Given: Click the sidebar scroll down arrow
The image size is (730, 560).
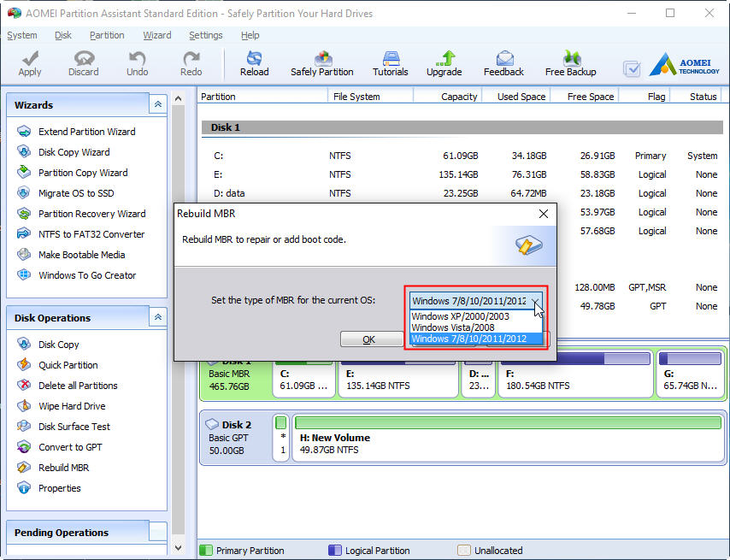Looking at the screenshot, I should tap(178, 548).
